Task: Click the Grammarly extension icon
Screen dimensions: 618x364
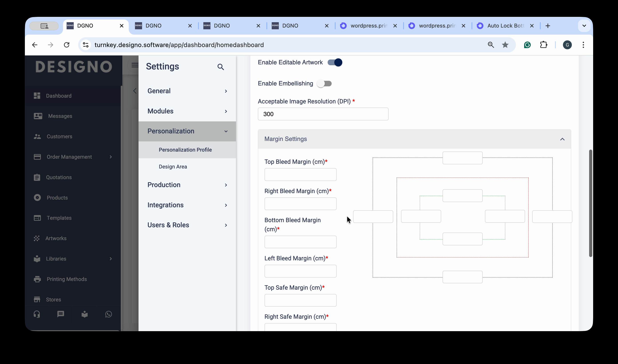Action: [x=527, y=45]
